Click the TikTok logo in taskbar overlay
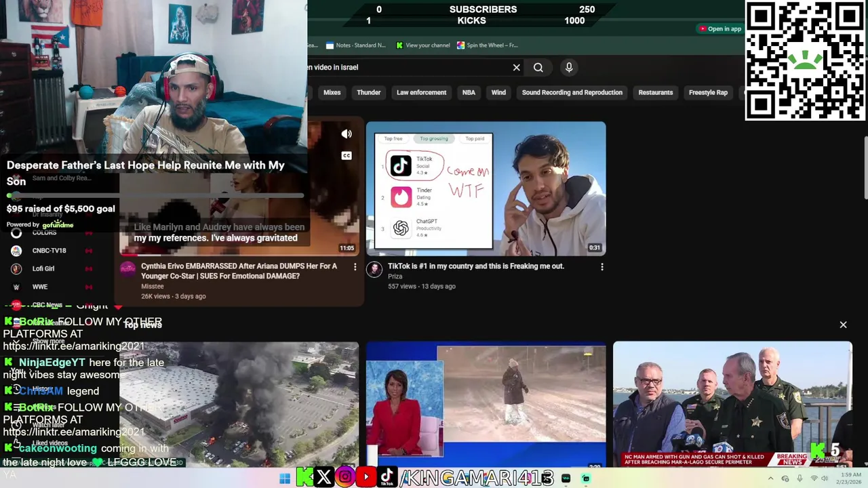Image resolution: width=868 pixels, height=488 pixels. coord(387,478)
